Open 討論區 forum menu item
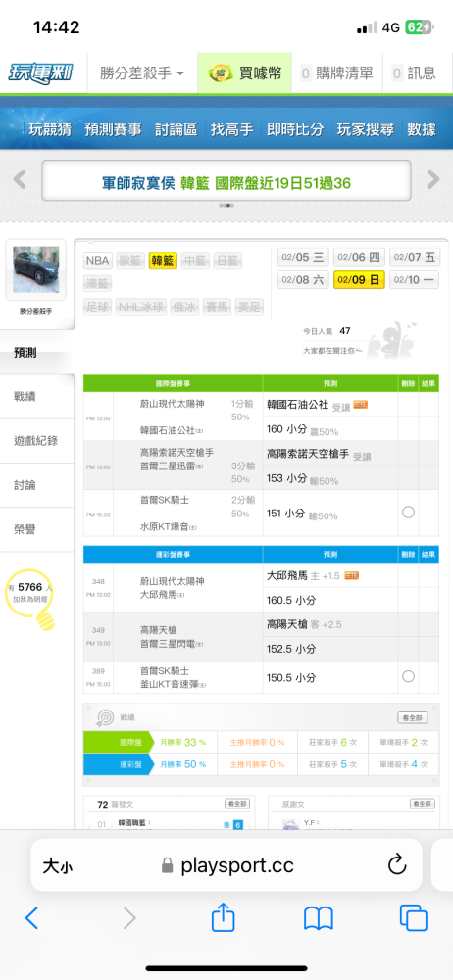The width and height of the screenshot is (453, 980). click(176, 129)
